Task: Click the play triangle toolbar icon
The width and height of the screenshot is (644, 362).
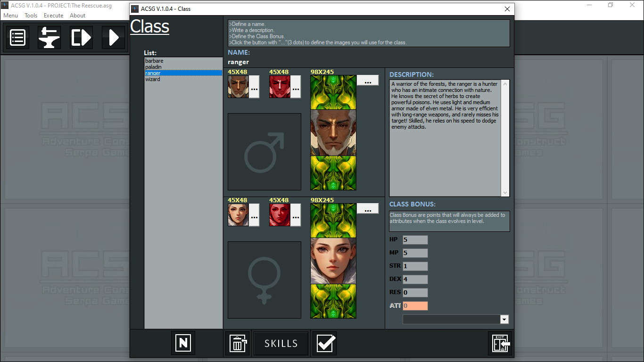Action: point(113,37)
